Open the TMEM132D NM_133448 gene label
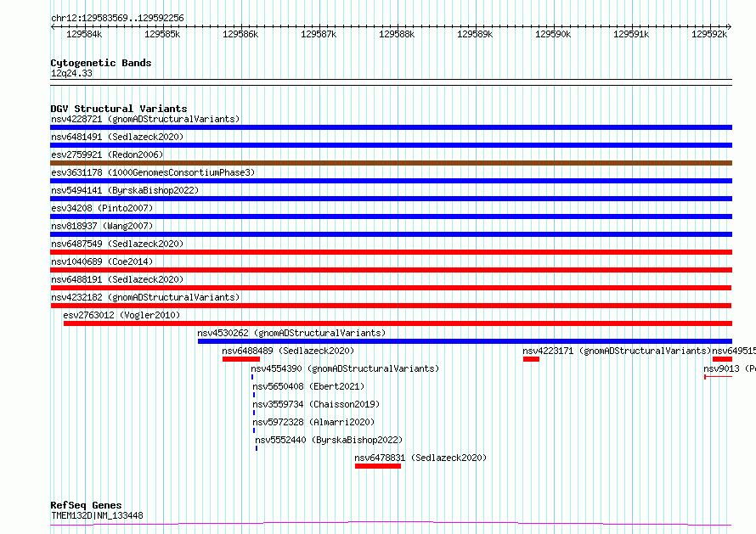The image size is (756, 534). [97, 515]
